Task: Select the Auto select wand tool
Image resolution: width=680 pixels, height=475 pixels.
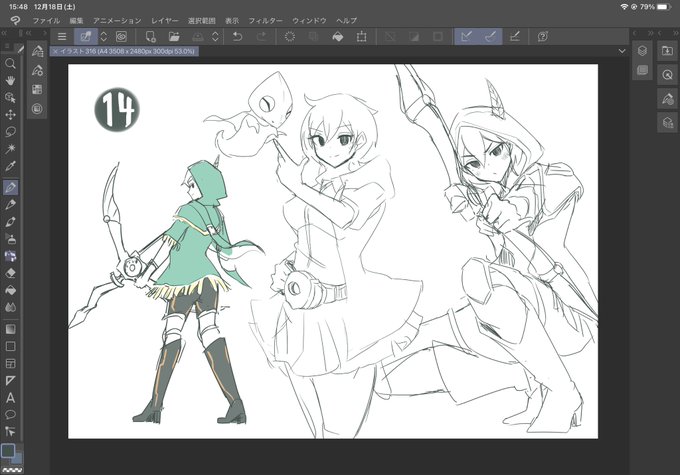Action: [x=10, y=149]
